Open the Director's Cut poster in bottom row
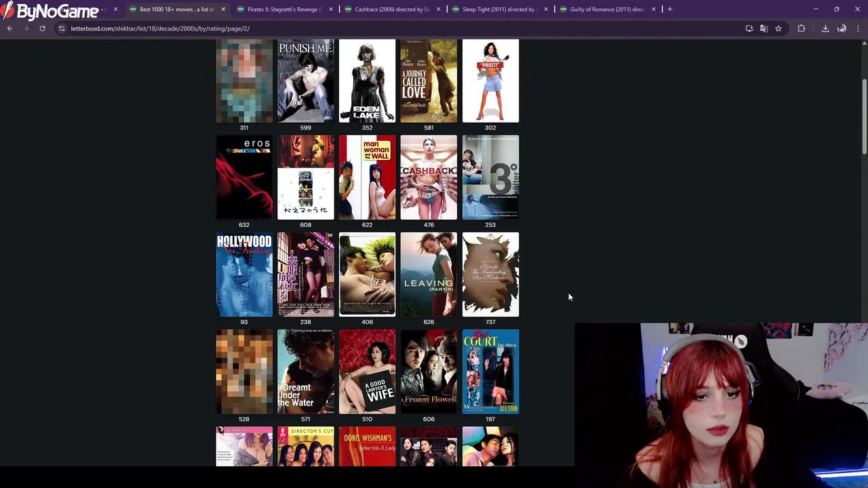This screenshot has height=488, width=868. click(x=305, y=446)
